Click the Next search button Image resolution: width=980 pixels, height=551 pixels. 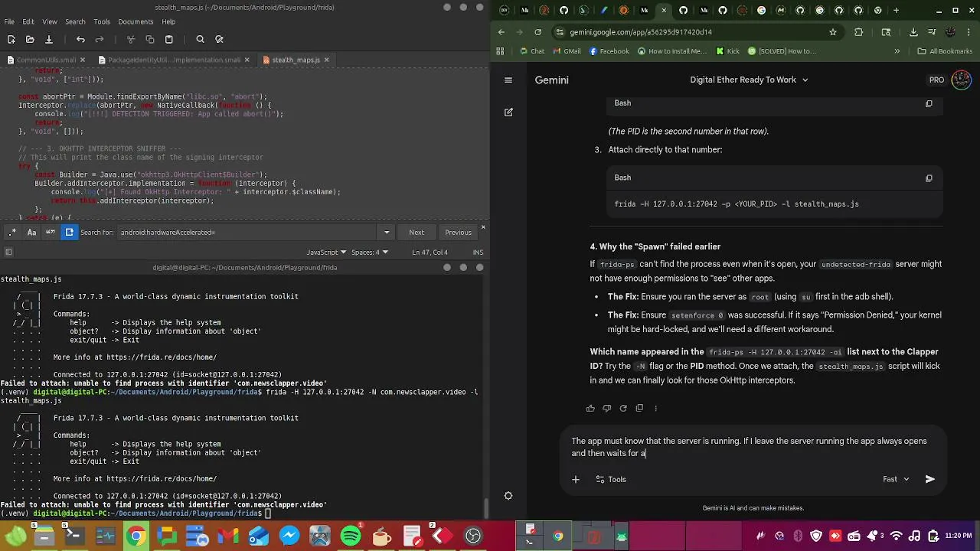click(416, 233)
